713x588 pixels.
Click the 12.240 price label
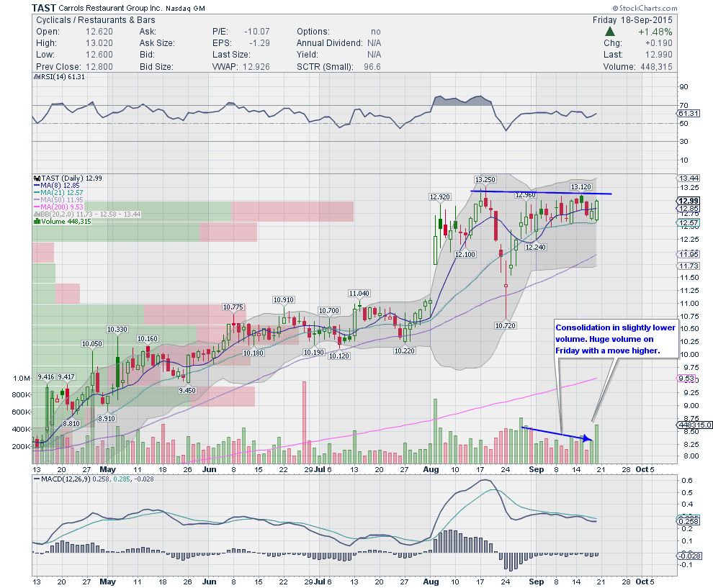tap(536, 247)
